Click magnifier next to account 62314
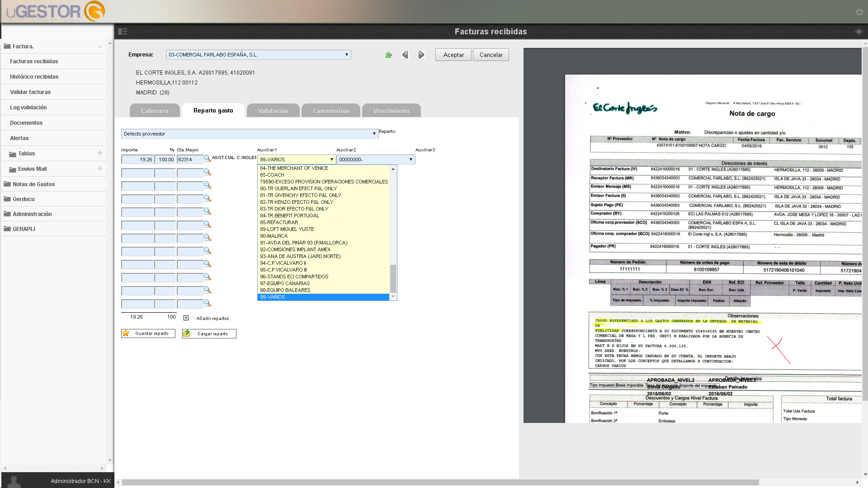 click(x=207, y=159)
